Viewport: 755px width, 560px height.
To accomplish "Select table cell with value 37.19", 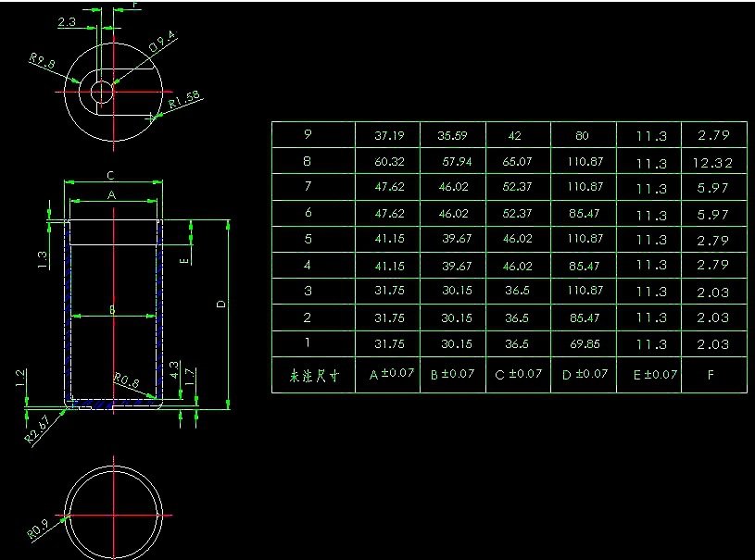I will click(x=388, y=135).
